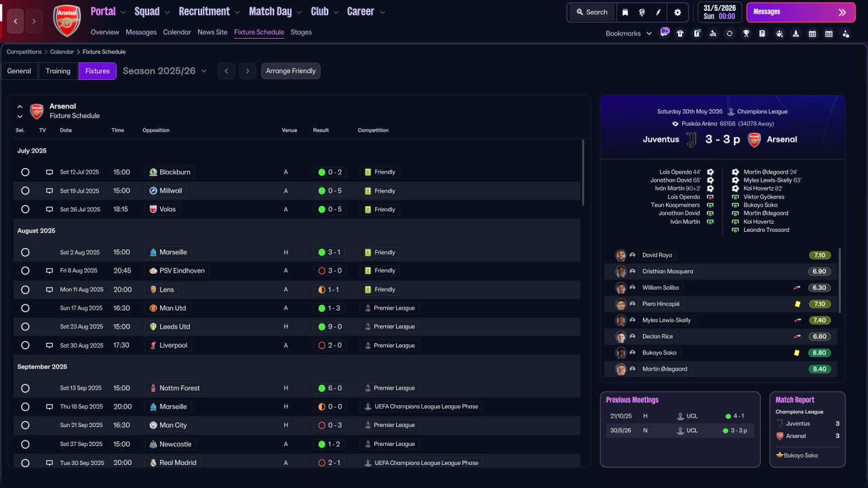Click the Arsenal club badge in the header
868x488 pixels.
(66, 20)
